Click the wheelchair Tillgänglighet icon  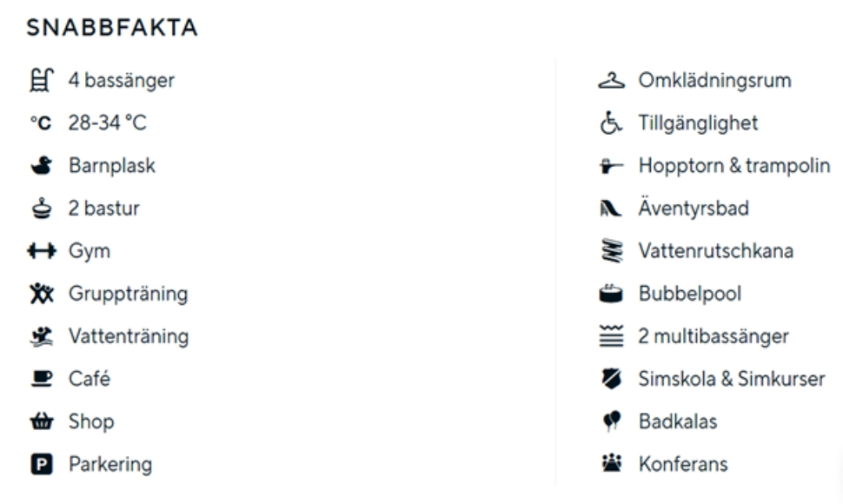coord(614,124)
